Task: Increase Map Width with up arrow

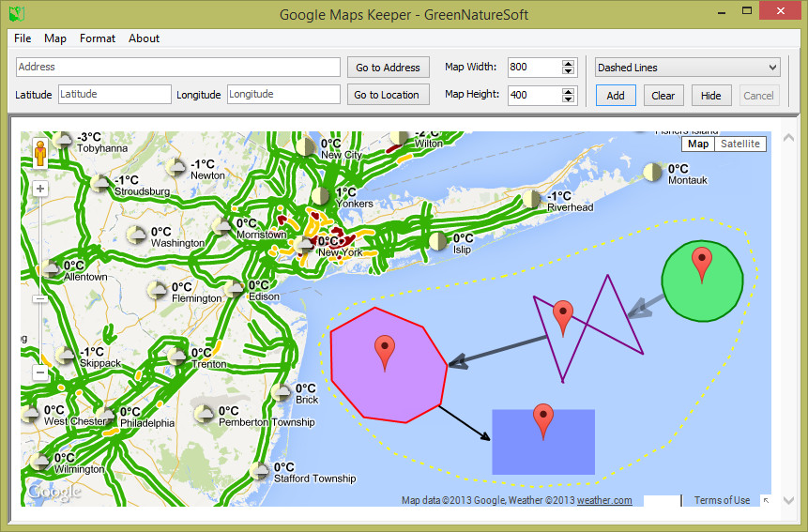Action: click(x=568, y=64)
